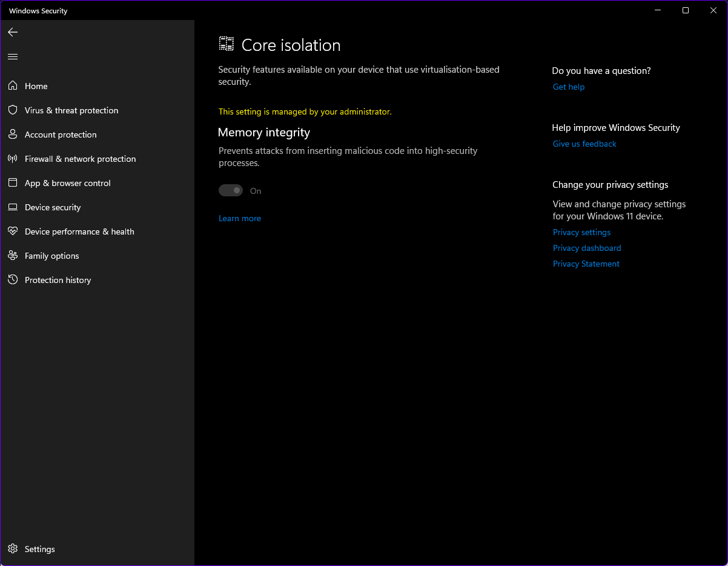
Task: Select the Core isolation page icon
Action: (226, 43)
